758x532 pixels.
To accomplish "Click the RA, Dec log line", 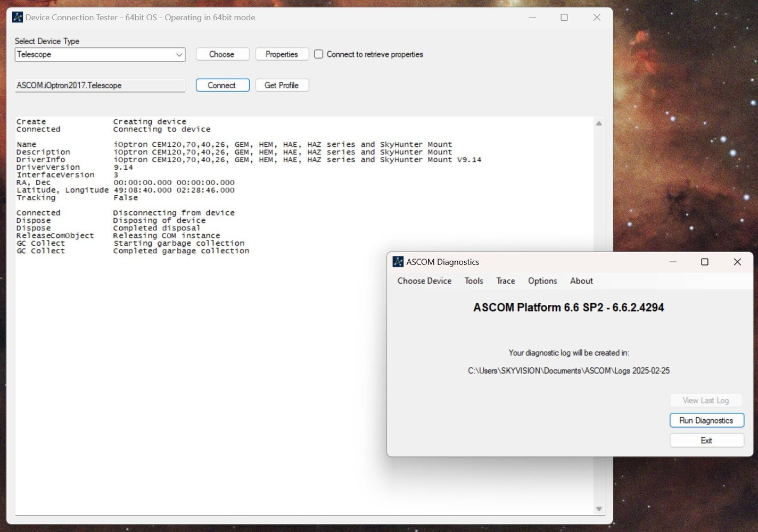I will [126, 182].
